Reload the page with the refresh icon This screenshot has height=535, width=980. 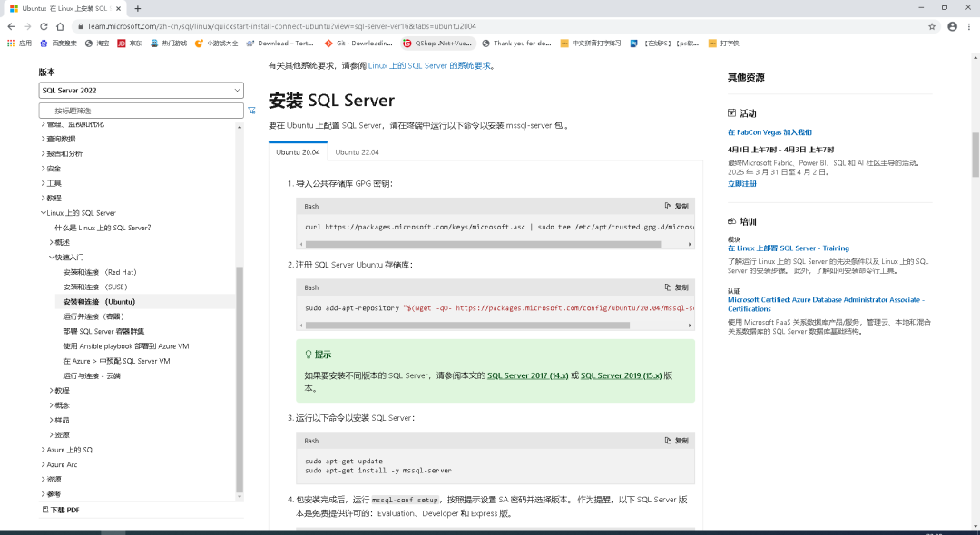tap(44, 26)
